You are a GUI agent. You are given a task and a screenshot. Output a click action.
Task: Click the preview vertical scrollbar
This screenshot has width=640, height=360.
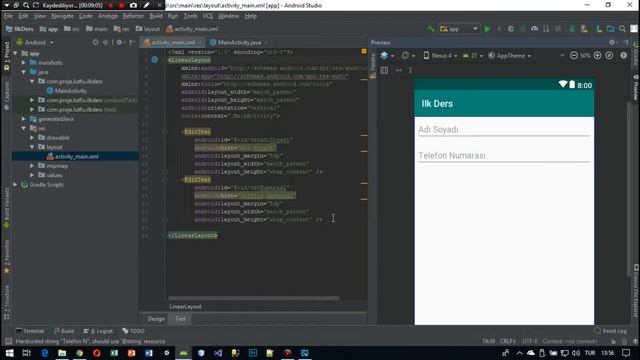point(629,190)
